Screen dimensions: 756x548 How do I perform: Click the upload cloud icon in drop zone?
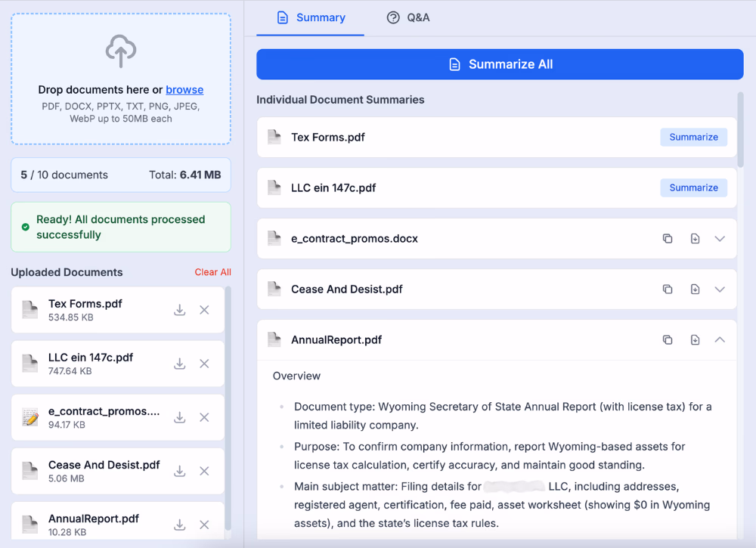120,51
